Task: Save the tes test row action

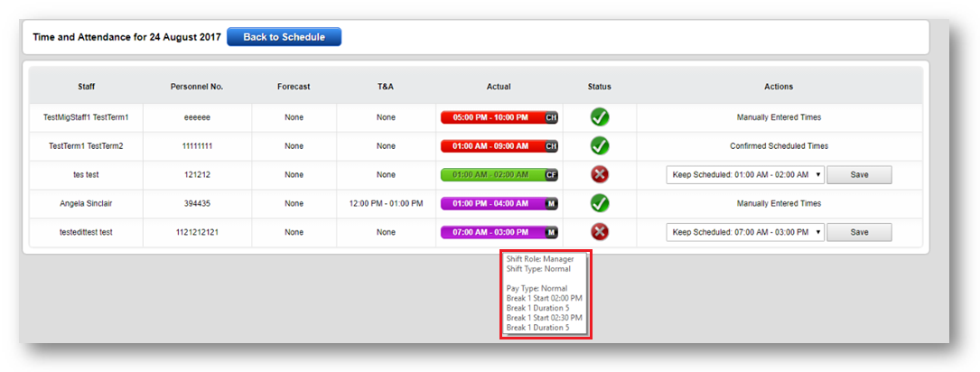Action: (859, 175)
